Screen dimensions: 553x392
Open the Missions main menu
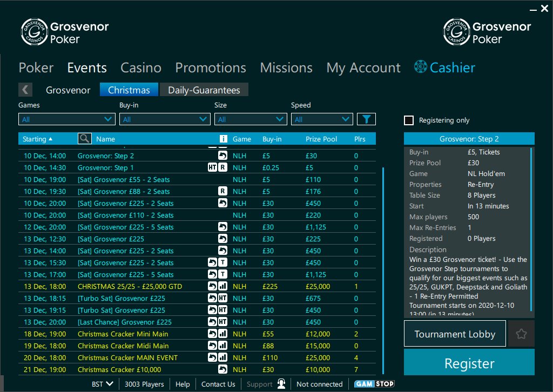click(286, 67)
